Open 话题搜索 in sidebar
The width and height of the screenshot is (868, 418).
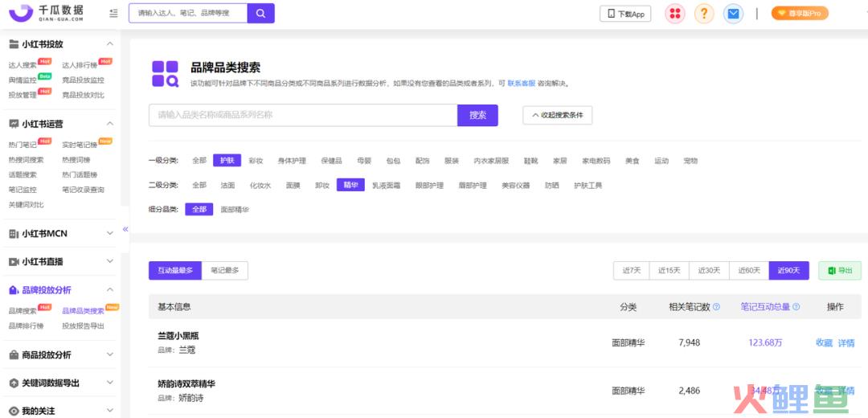point(23,175)
